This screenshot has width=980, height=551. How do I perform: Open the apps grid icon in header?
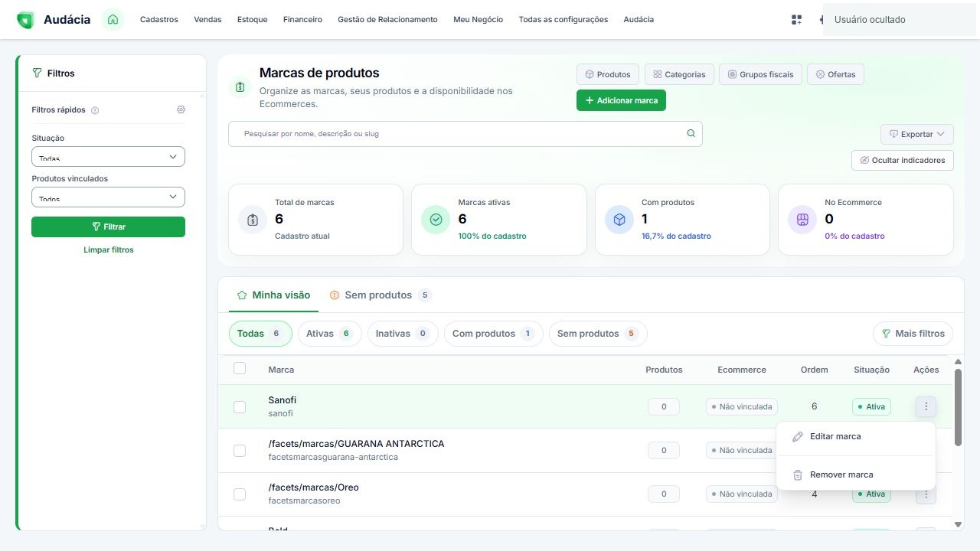[796, 20]
